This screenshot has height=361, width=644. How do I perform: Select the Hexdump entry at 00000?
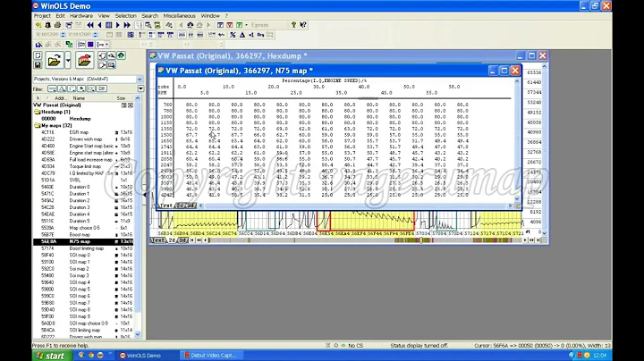pos(84,119)
